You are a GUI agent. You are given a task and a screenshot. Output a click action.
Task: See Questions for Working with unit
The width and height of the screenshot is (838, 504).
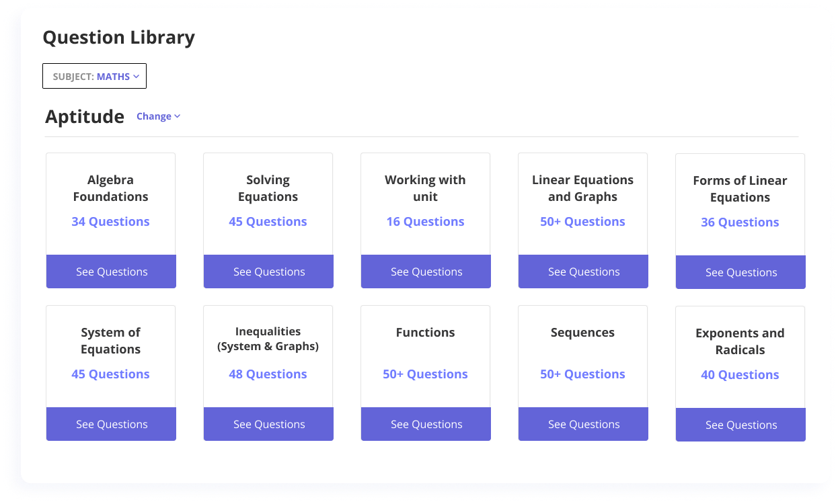[426, 271]
